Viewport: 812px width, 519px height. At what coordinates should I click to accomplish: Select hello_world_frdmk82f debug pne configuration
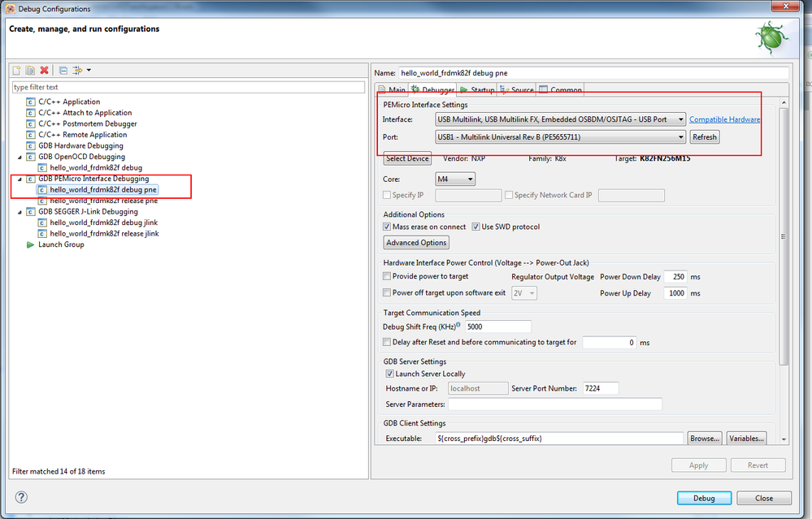(103, 190)
